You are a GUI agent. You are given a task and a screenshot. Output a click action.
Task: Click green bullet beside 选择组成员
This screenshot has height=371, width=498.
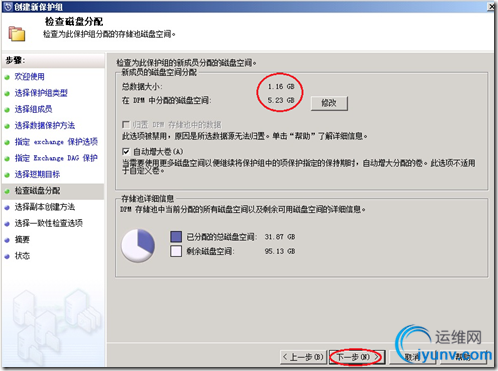pyautogui.click(x=7, y=110)
